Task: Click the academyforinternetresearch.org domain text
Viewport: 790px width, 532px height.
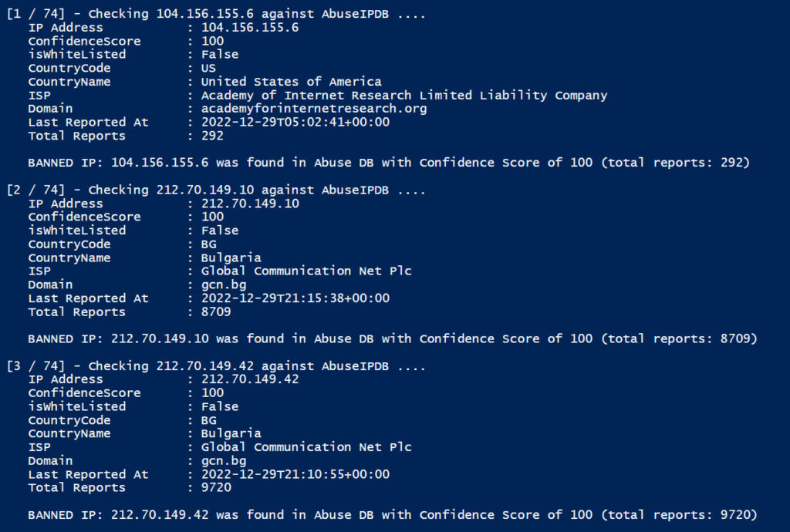Action: [314, 109]
